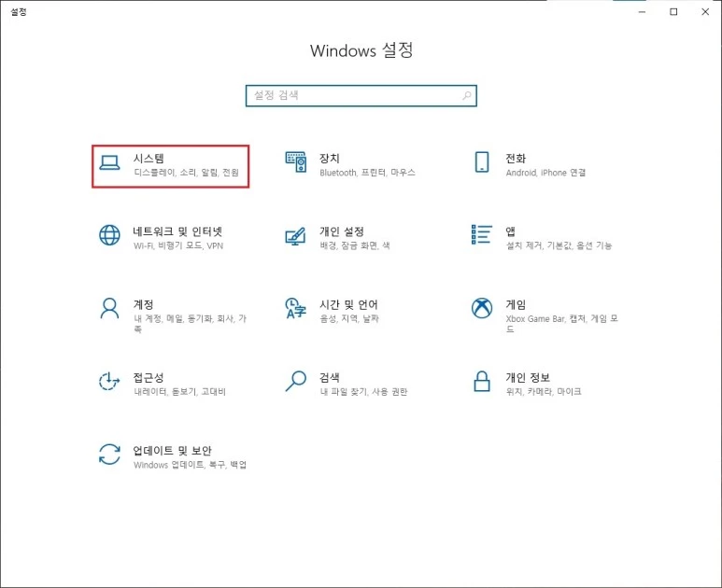Open the 개인 정보 padlock icon
The height and width of the screenshot is (588, 722).
(482, 382)
